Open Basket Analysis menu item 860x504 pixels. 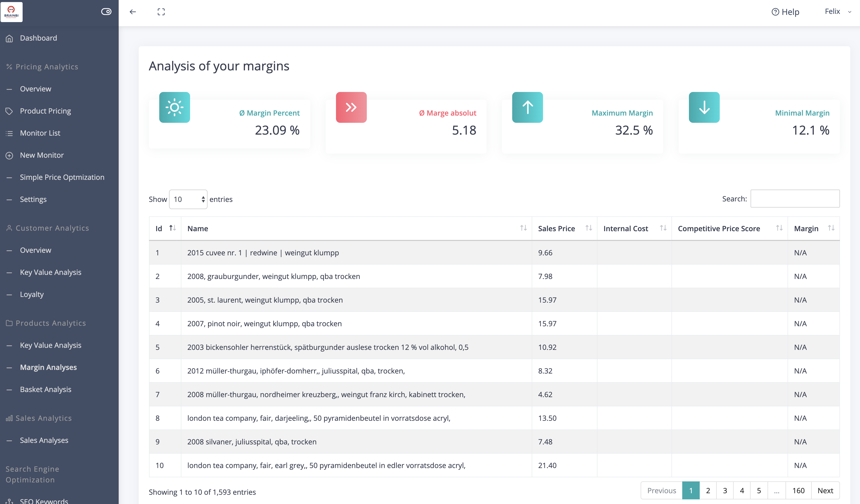pyautogui.click(x=46, y=389)
